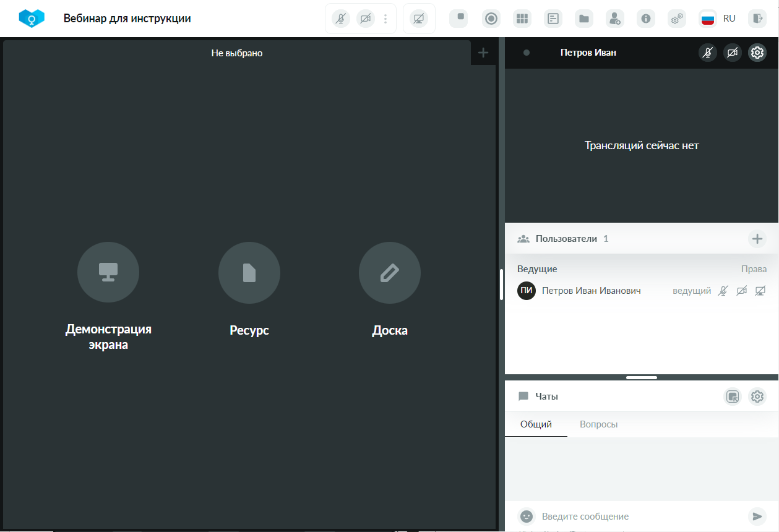
Task: Open the webinar settings gears icon
Action: pyautogui.click(x=677, y=19)
